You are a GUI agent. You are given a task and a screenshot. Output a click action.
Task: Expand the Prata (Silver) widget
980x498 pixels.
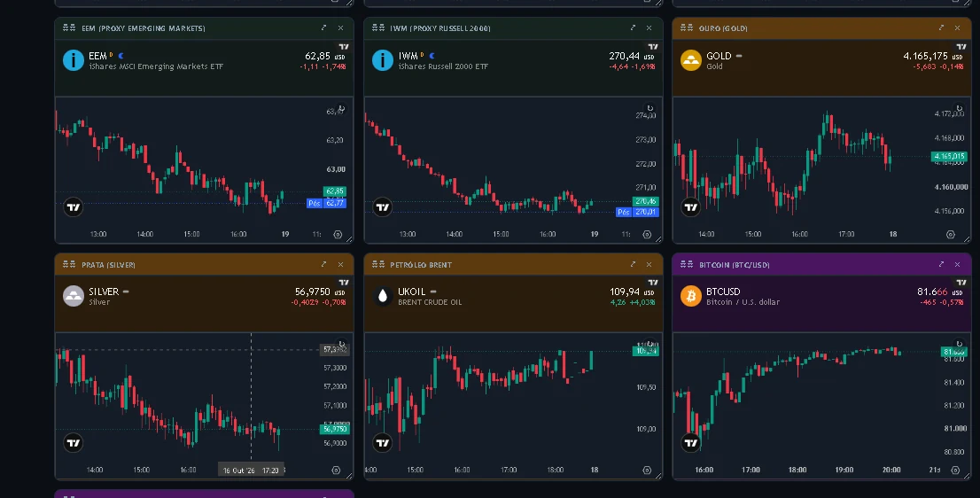click(x=323, y=264)
